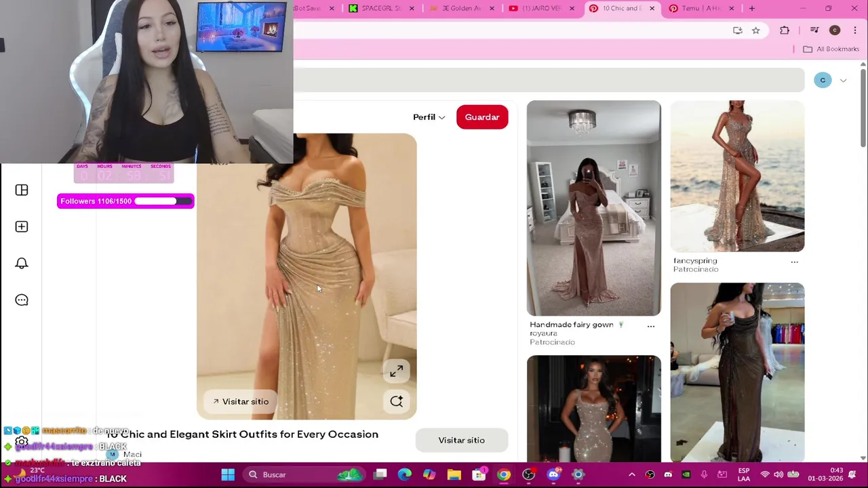The image size is (868, 488).
Task: Click the main off-shoulder gown image
Action: point(307,277)
